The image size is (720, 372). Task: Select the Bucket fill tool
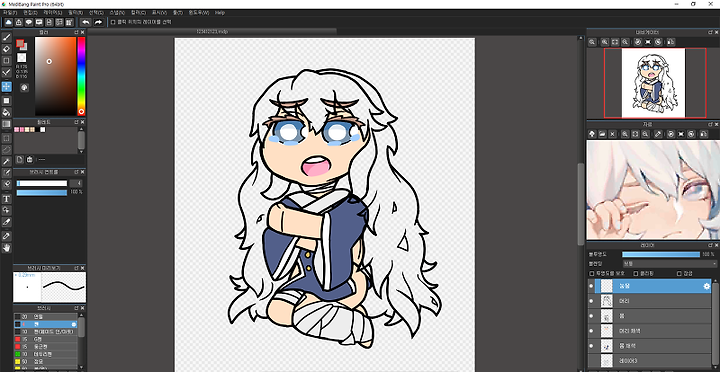(6, 112)
